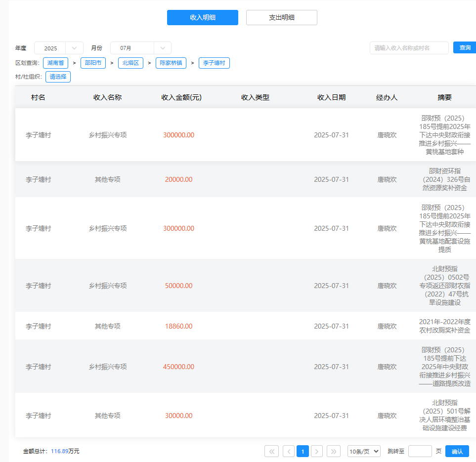This screenshot has width=476, height=462.
Task: Click the 李子塘村 village tag
Action: [214, 63]
